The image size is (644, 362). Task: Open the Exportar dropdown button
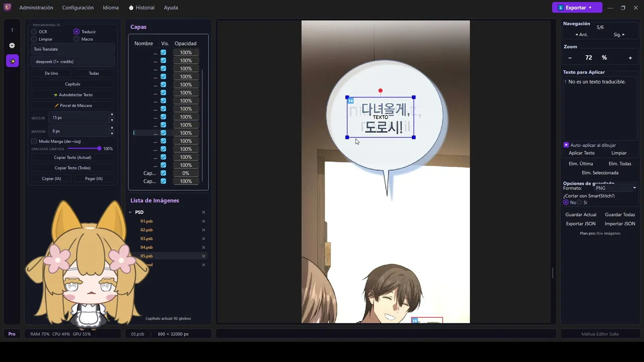click(x=577, y=8)
